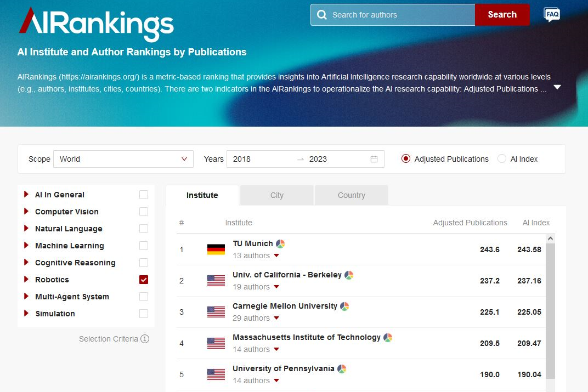Check the Computer Vision checkbox

[x=144, y=212]
